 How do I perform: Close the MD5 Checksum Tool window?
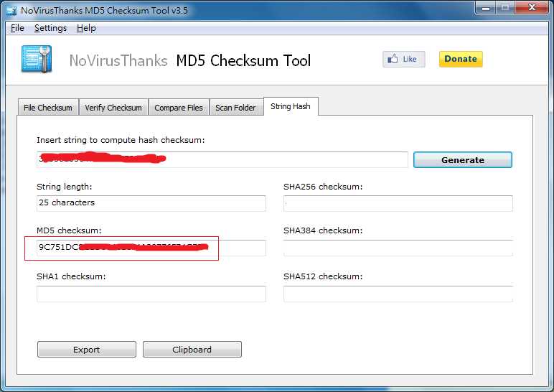coord(532,8)
